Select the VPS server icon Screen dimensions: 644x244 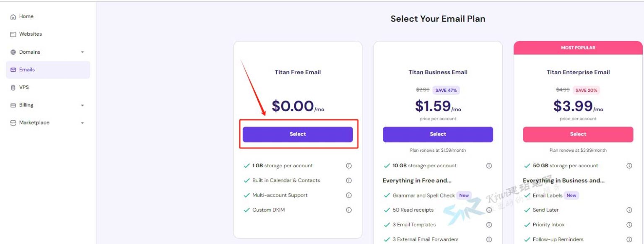coord(13,87)
